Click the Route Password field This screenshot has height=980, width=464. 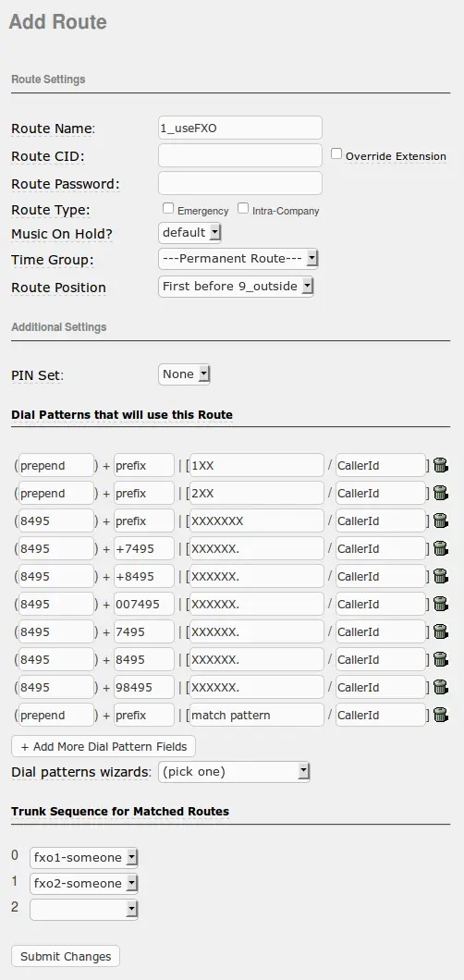click(240, 183)
